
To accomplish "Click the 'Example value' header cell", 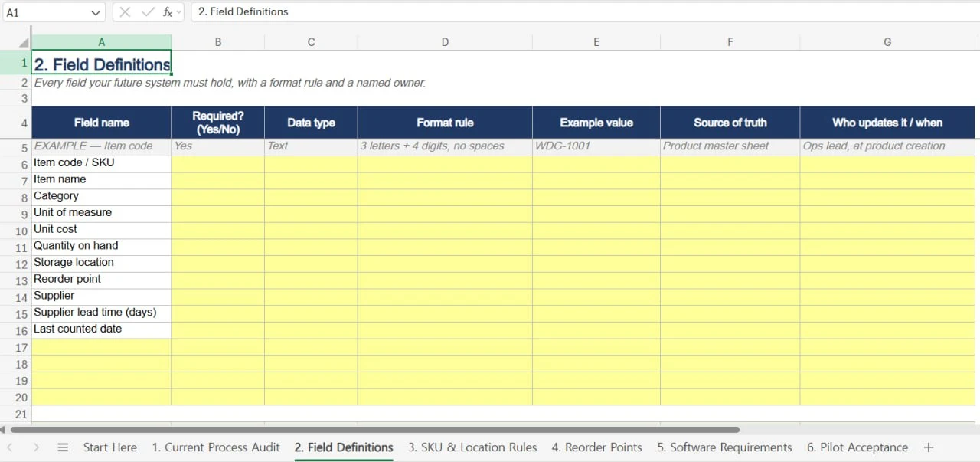I will pos(596,123).
